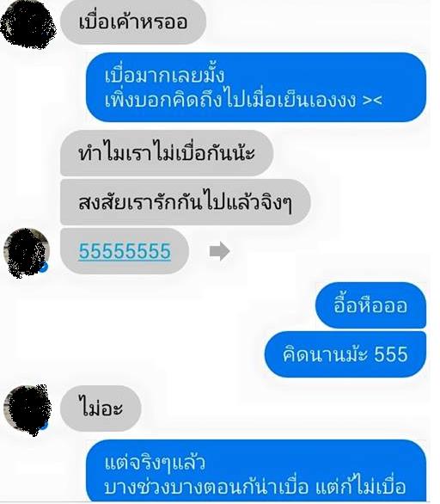Open the avatar next to the ไม่อะ message
Viewport: 440px width, 504px height.
(x=27, y=410)
